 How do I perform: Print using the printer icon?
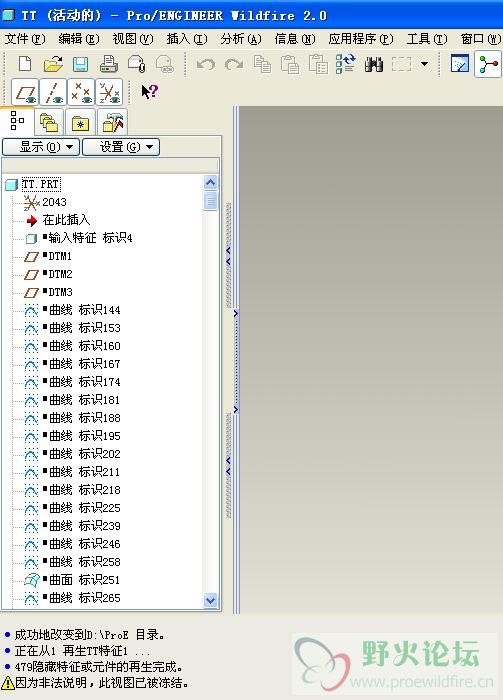pyautogui.click(x=108, y=64)
